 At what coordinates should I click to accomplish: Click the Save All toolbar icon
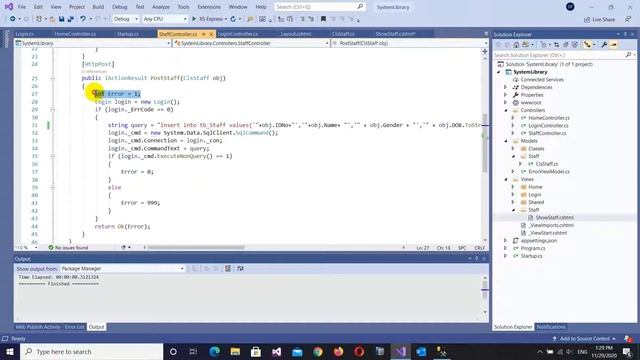pos(71,19)
